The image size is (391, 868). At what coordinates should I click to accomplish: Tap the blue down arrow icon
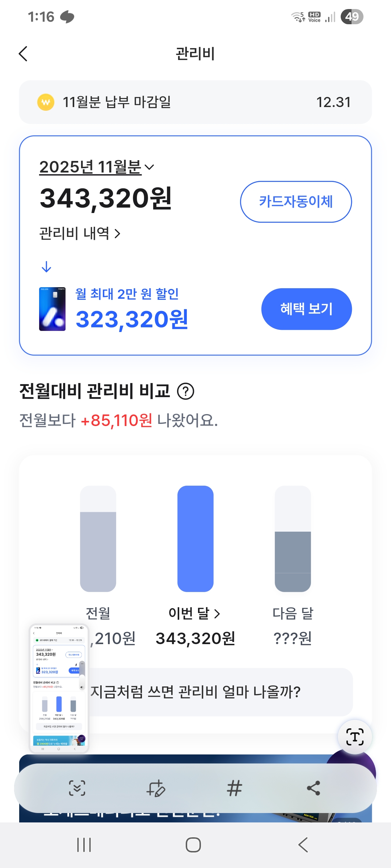(x=46, y=267)
